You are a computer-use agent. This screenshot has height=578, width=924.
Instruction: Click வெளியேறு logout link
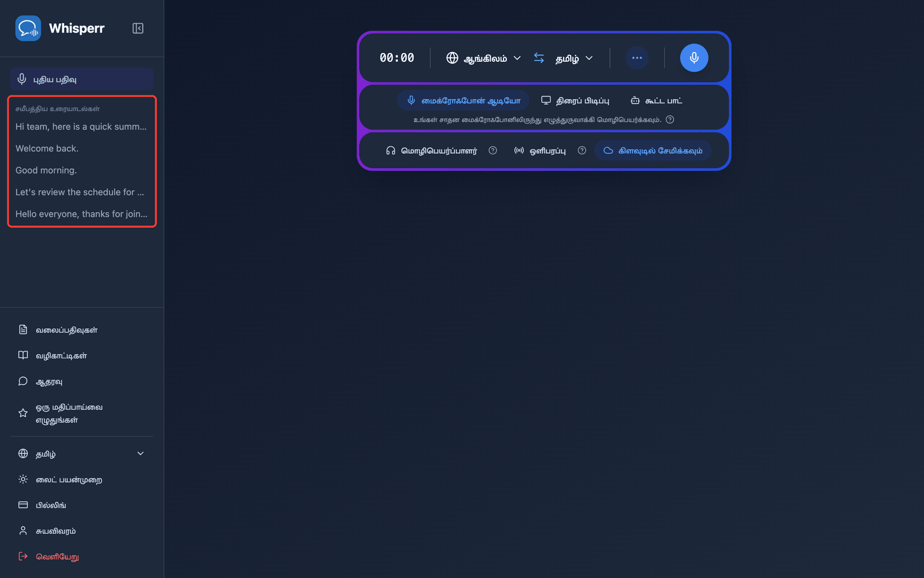point(81,556)
